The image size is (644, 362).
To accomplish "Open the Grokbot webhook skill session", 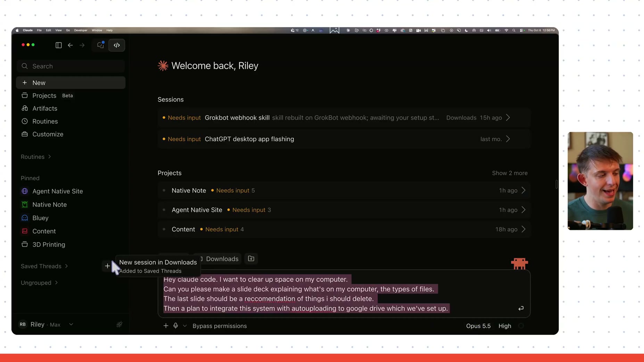I will pos(344,118).
